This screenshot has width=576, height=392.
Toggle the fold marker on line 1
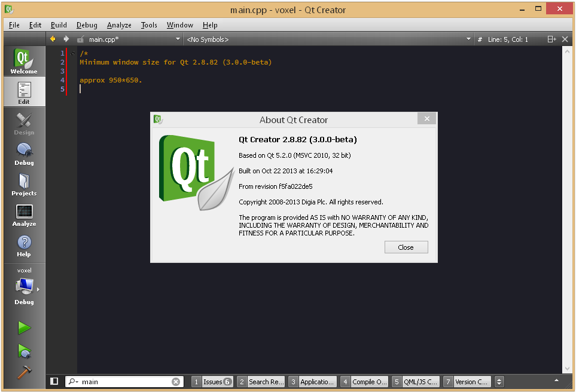click(73, 54)
